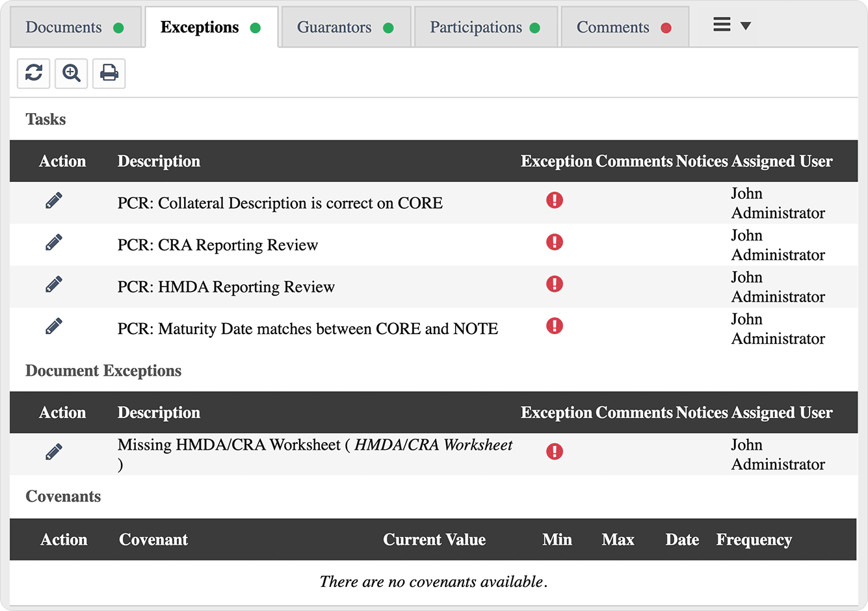This screenshot has height=611, width=868.
Task: Click red exception icon for HMDA Reporting Review
Action: pos(555,284)
